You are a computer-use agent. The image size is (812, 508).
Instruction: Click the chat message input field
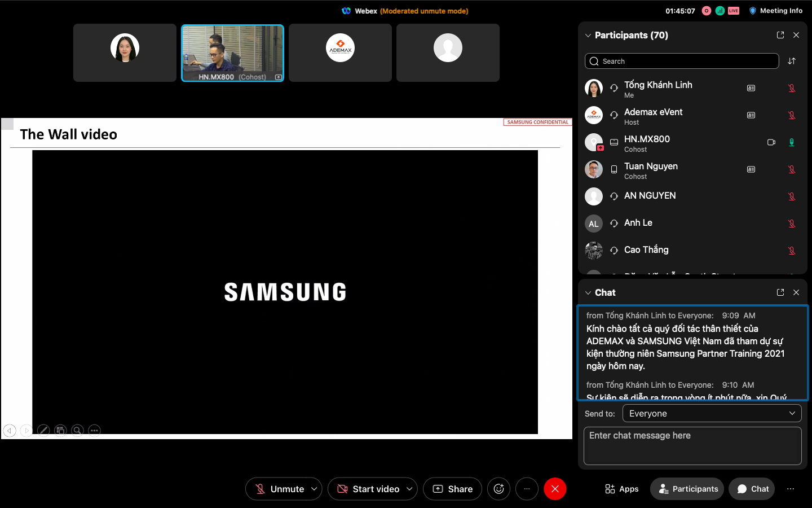pyautogui.click(x=692, y=446)
